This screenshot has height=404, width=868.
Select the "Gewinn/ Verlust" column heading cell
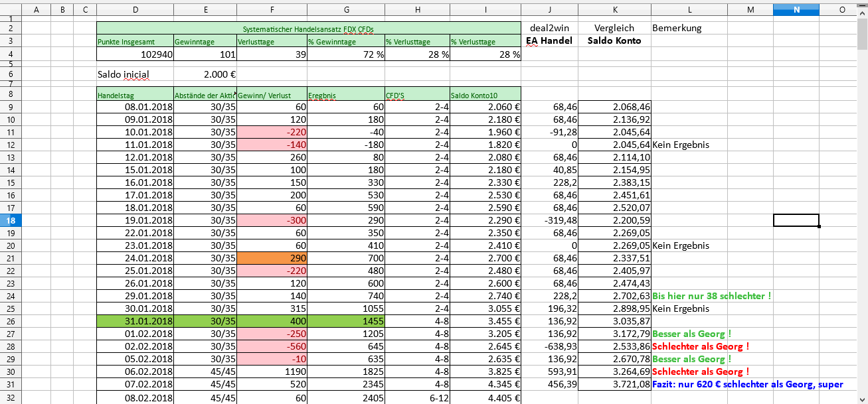(272, 95)
